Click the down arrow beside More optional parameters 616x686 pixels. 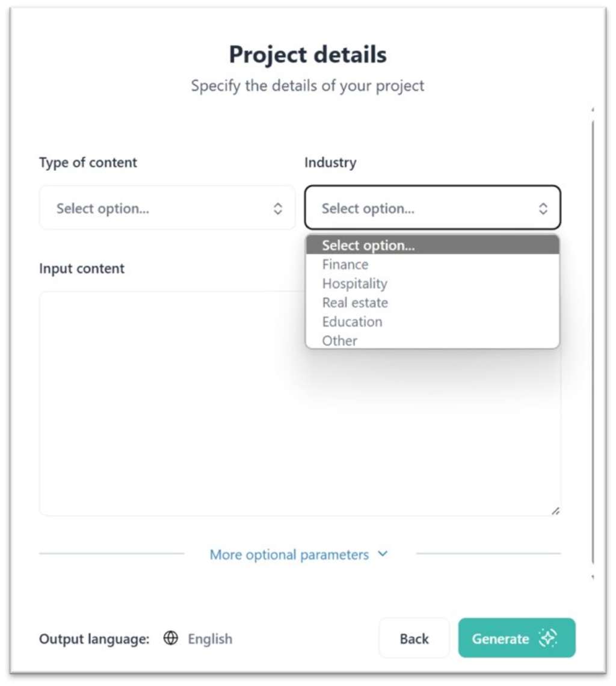tap(381, 555)
